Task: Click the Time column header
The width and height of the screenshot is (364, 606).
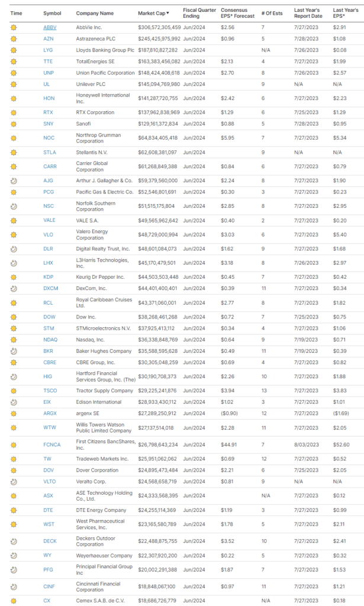Action: (x=17, y=13)
